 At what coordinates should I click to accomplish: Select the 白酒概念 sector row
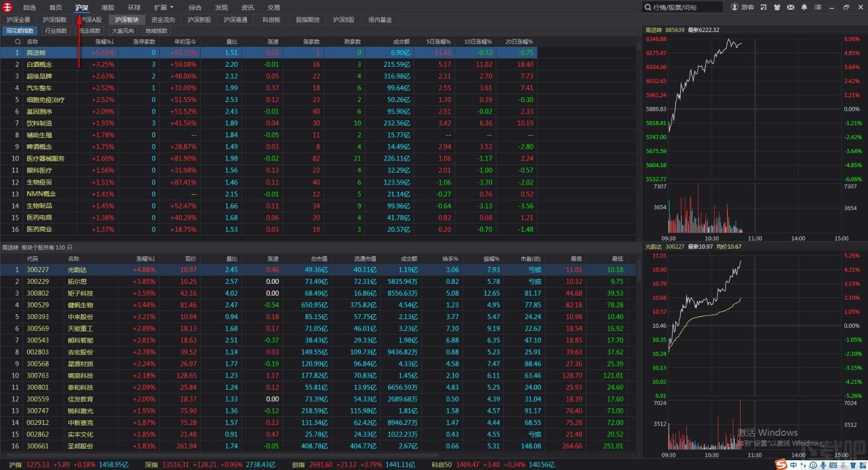click(40, 65)
